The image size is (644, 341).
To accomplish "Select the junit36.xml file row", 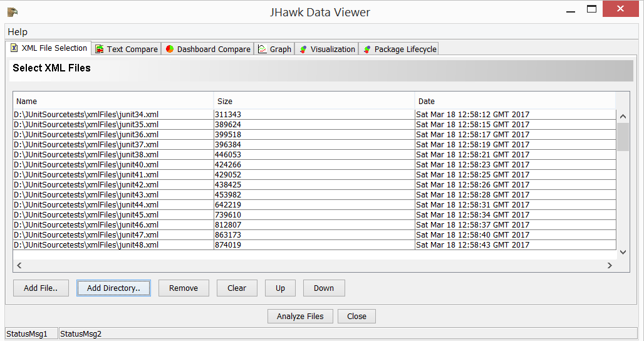I will pos(314,135).
